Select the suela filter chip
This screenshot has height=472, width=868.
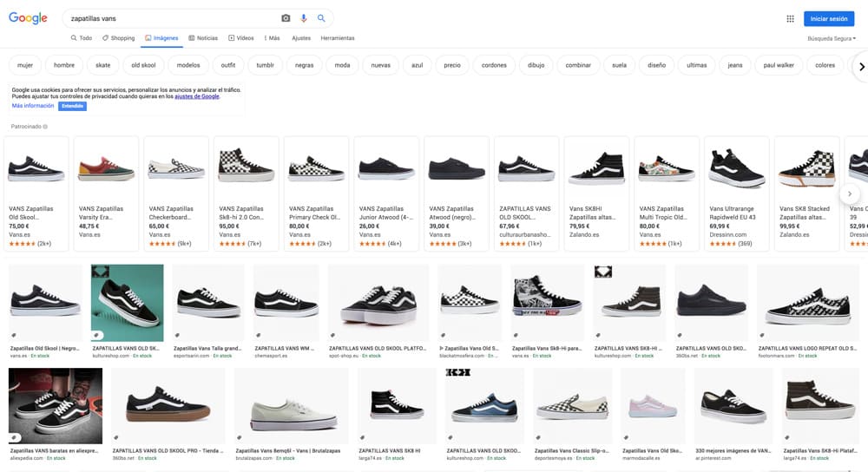click(620, 65)
